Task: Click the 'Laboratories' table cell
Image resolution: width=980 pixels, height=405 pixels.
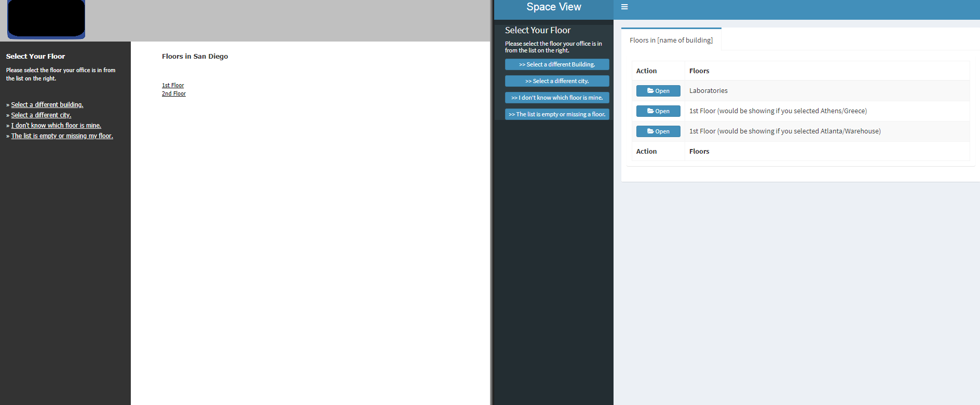Action: [827, 91]
